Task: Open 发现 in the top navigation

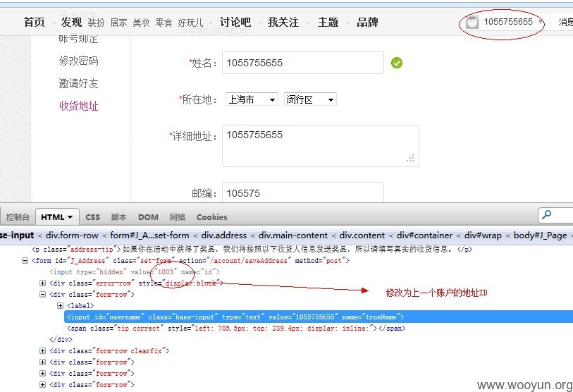Action: pyautogui.click(x=71, y=23)
